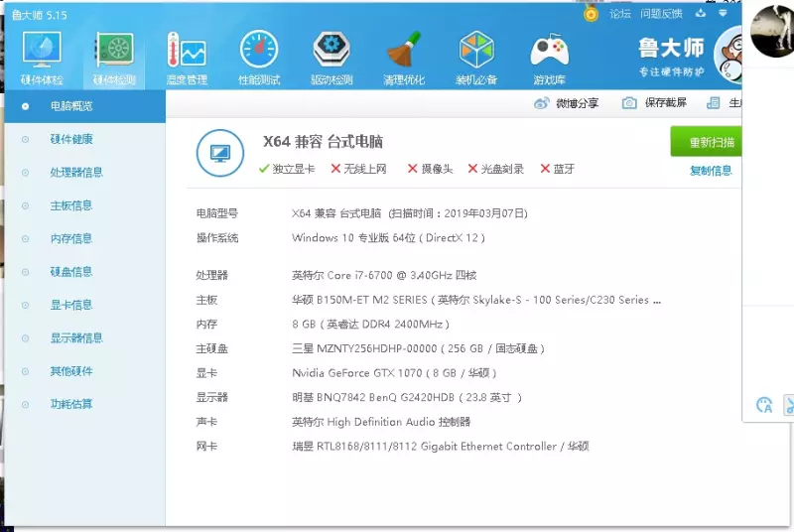
Task: Open 硬件体检 hardware checkup icon
Action: pos(42,59)
